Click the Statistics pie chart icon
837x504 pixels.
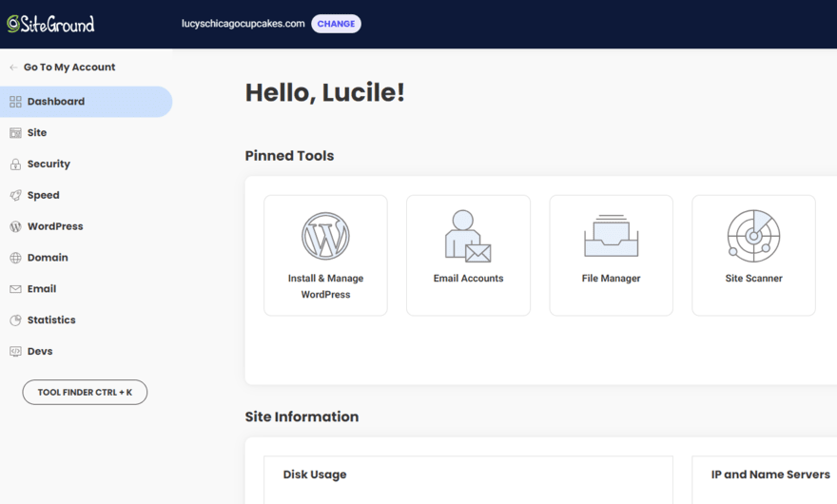click(15, 320)
